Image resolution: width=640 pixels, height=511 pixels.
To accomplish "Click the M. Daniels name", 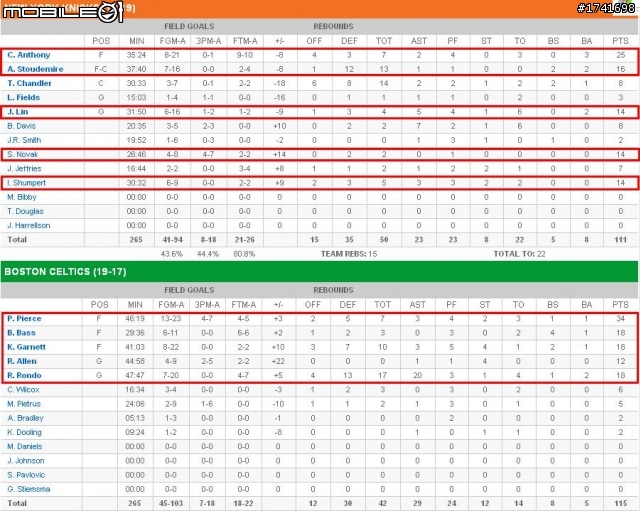I will (24, 447).
